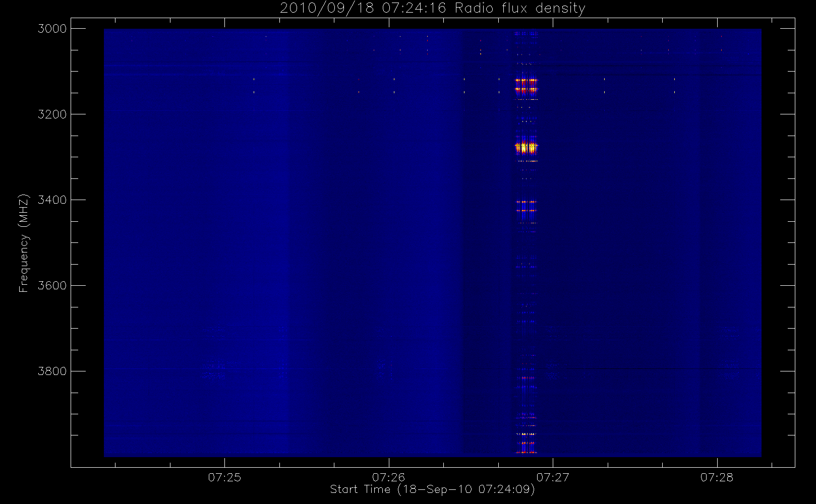Click the 07:28 time tick label

point(717,477)
